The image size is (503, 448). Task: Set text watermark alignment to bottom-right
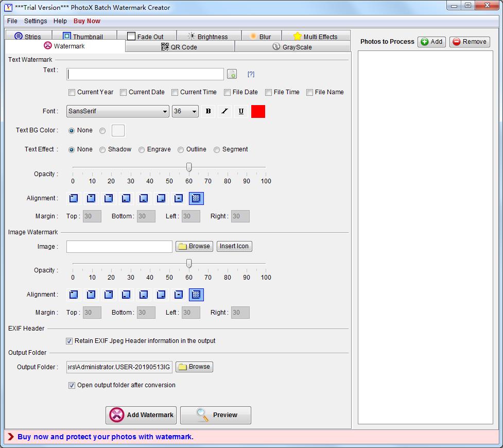point(161,198)
